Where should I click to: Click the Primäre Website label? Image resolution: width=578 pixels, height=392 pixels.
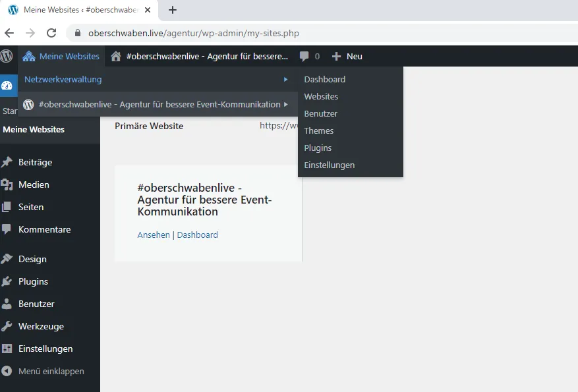tap(149, 126)
